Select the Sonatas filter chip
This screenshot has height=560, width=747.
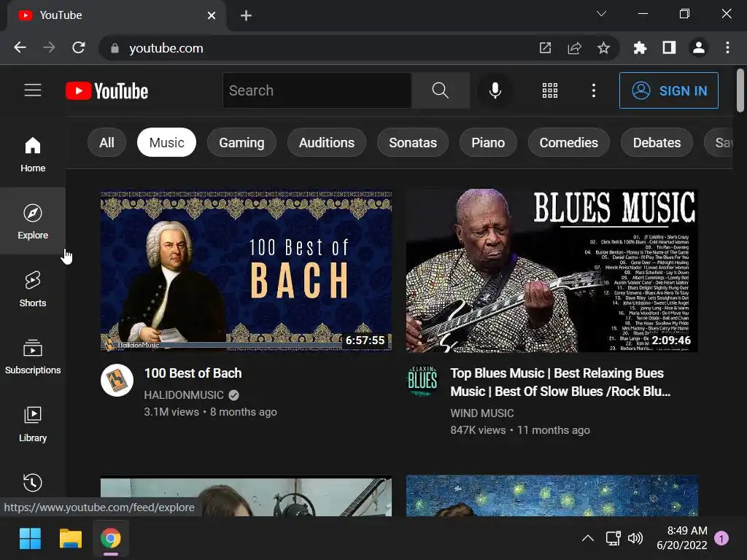tap(413, 142)
